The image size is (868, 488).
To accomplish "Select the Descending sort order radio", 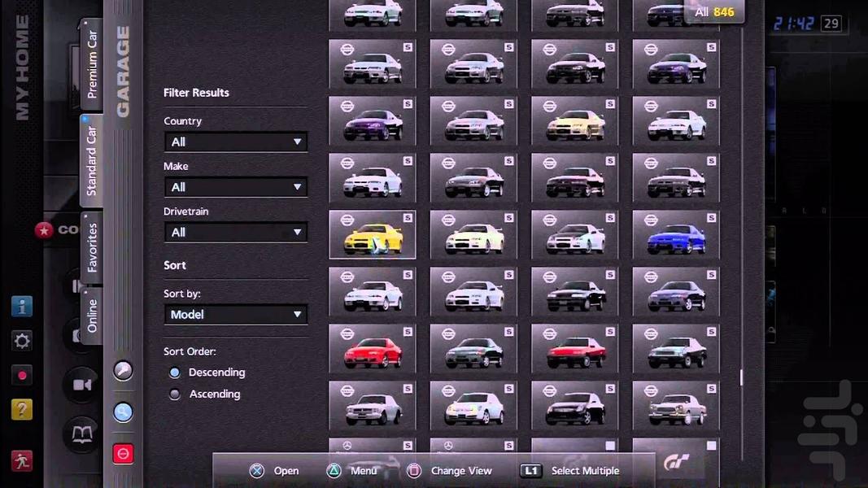I will pos(175,373).
